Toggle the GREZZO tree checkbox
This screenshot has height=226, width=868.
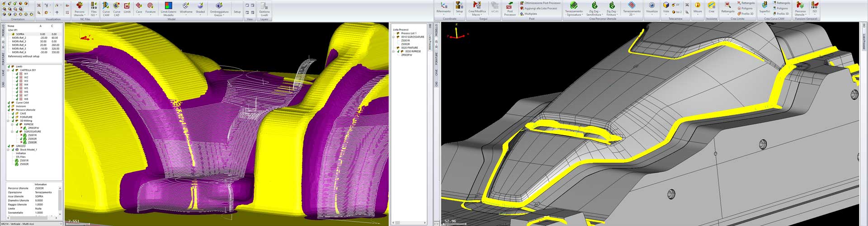coord(9,146)
